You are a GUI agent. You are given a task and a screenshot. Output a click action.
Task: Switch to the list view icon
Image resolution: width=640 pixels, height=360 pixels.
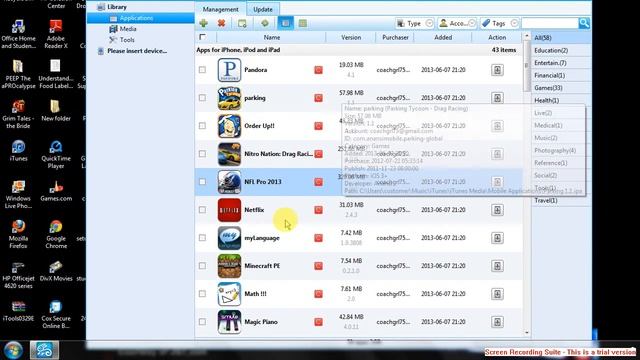[285, 23]
